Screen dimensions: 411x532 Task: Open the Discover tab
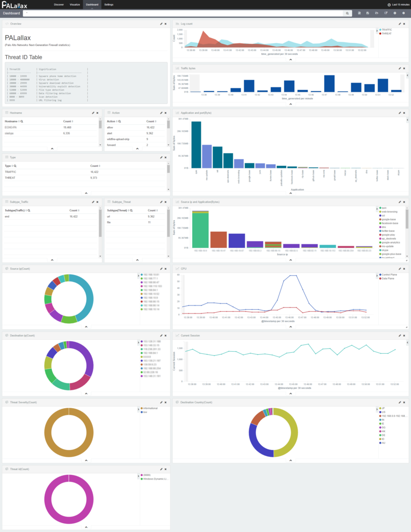pyautogui.click(x=59, y=4)
